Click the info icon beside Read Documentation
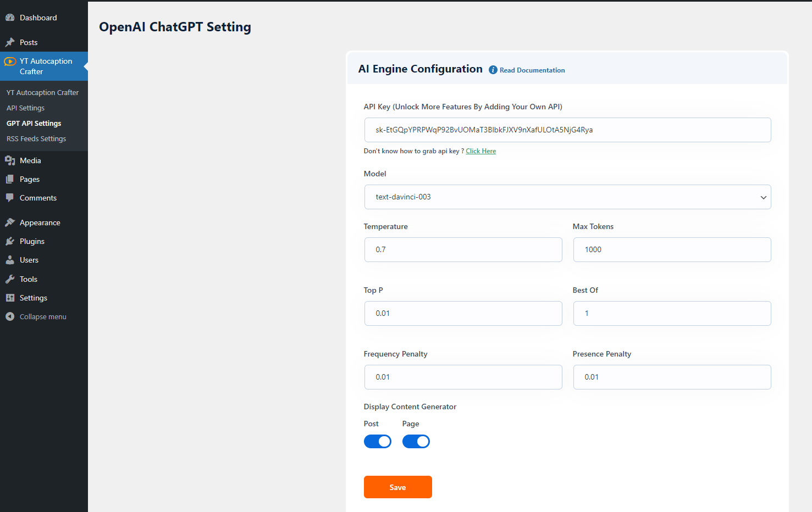Image resolution: width=812 pixels, height=512 pixels. pyautogui.click(x=493, y=70)
